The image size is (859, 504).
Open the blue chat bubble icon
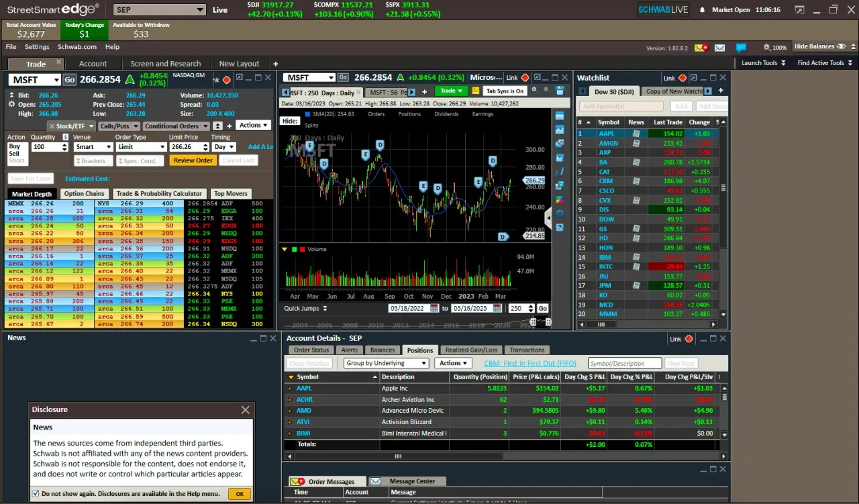pyautogui.click(x=741, y=48)
